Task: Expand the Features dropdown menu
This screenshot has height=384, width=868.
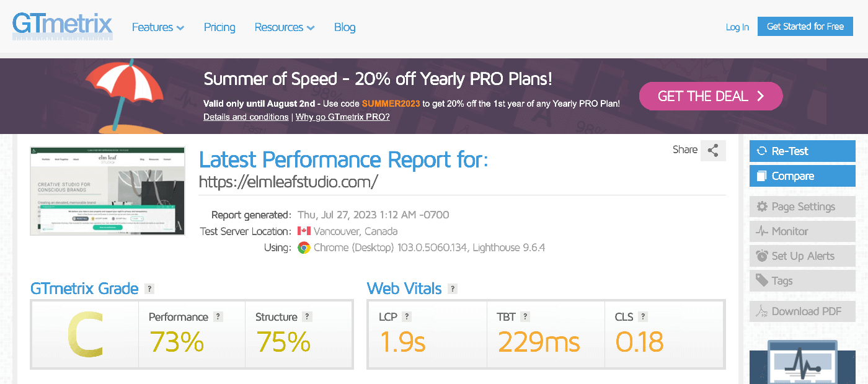Action: [158, 27]
